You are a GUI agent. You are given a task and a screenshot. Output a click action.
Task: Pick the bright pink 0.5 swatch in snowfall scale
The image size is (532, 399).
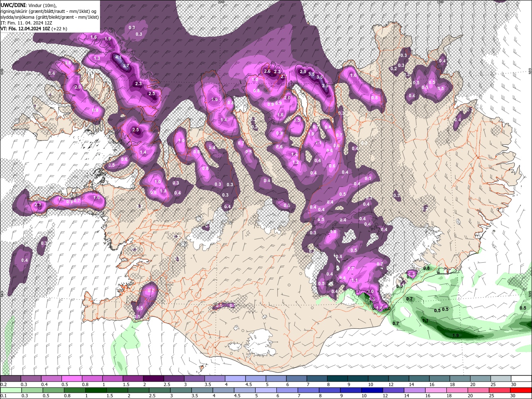(x=71, y=379)
